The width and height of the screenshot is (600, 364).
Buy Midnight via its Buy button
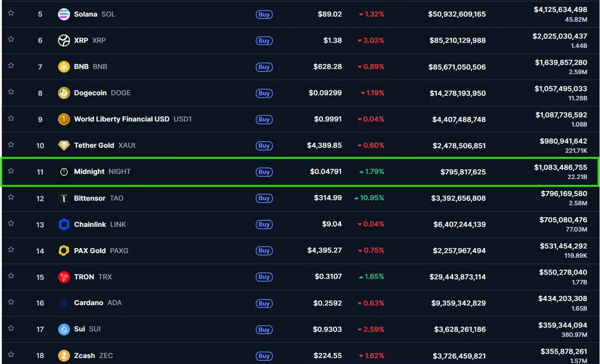pos(264,172)
